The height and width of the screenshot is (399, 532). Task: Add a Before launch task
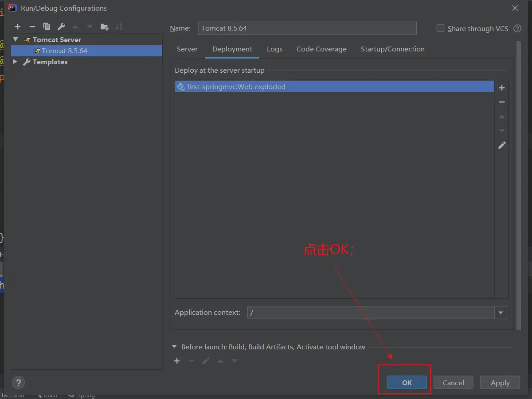pyautogui.click(x=177, y=361)
